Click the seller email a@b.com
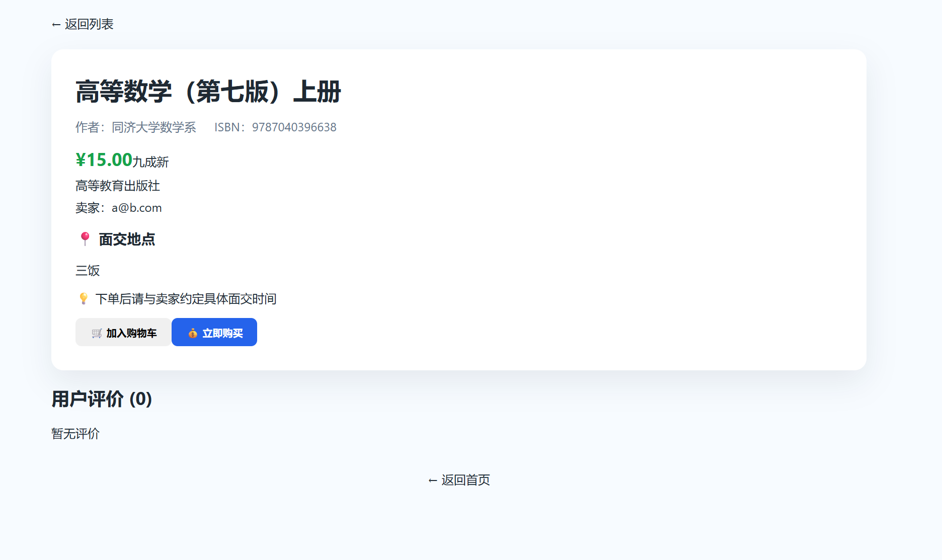This screenshot has height=560, width=942. click(136, 207)
